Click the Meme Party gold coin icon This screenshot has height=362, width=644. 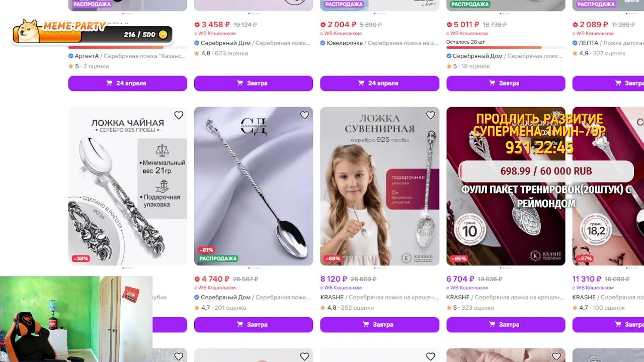(163, 35)
